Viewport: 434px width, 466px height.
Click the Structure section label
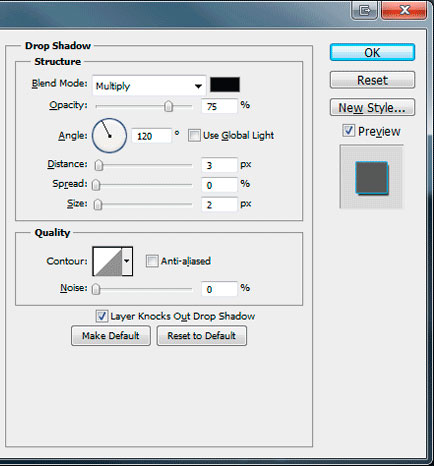pos(58,62)
